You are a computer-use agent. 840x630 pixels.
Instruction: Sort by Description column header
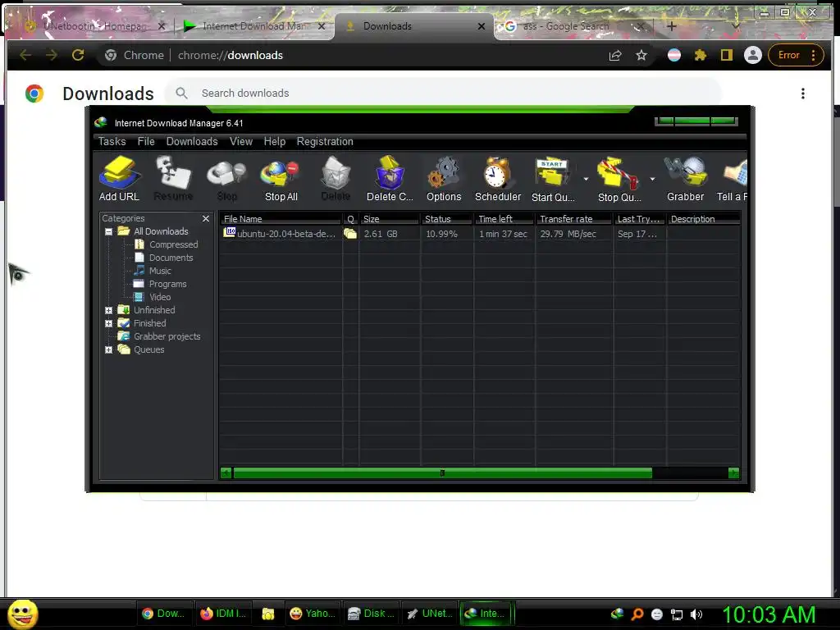coord(703,219)
